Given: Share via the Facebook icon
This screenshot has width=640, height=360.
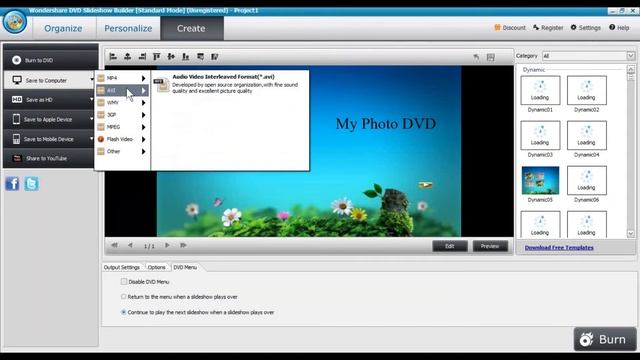Looking at the screenshot, I should 12,184.
